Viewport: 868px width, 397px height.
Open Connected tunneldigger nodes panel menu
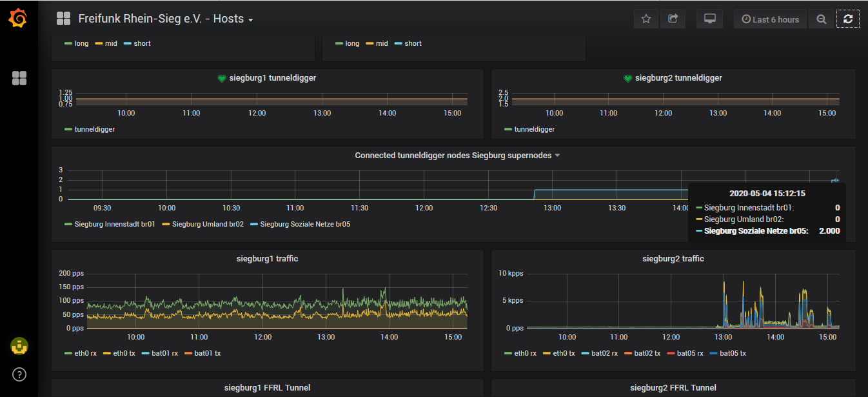coord(457,156)
